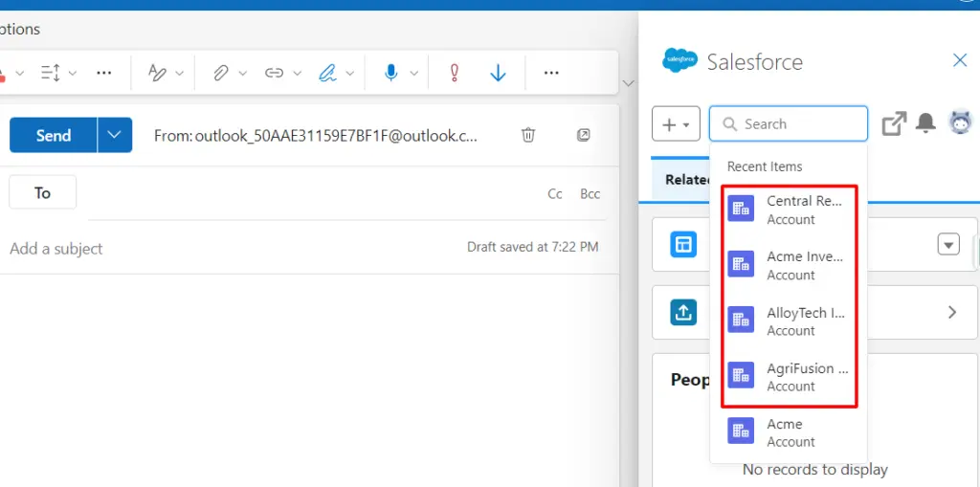Screen dimensions: 980x487
Task: Click the To recipients button
Action: [x=42, y=192]
